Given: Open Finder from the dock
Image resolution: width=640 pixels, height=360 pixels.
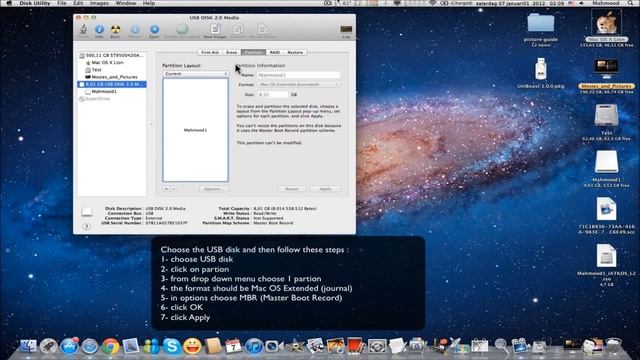Looking at the screenshot, I should pos(28,346).
